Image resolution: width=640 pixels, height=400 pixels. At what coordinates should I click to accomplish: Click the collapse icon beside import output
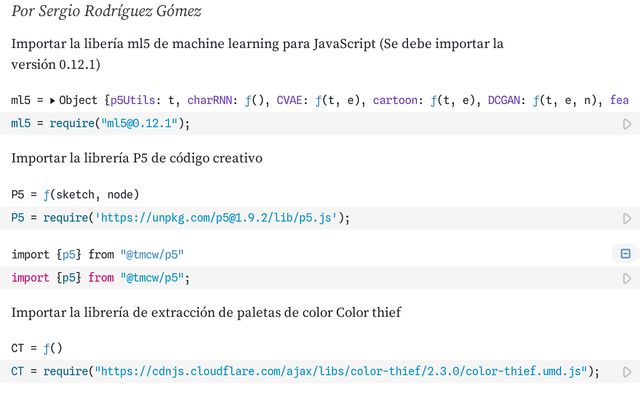click(626, 255)
